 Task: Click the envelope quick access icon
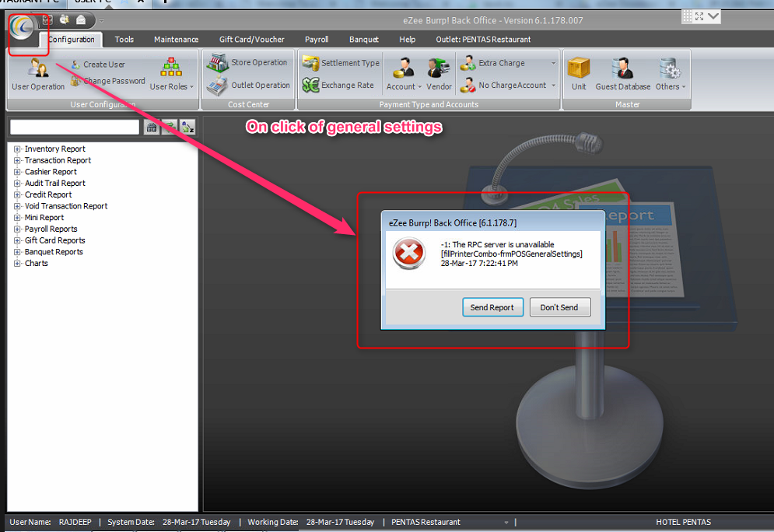(x=81, y=19)
